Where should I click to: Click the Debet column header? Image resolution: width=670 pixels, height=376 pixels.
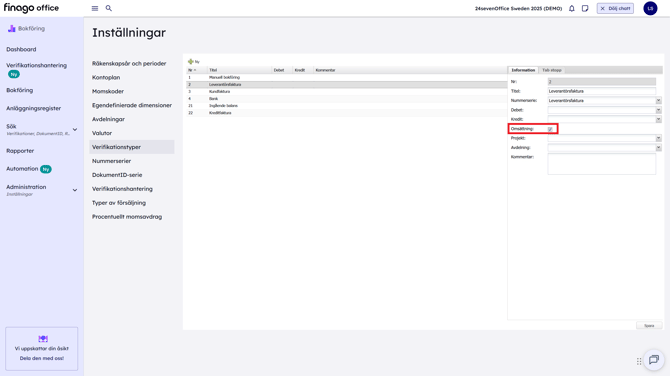[282, 70]
